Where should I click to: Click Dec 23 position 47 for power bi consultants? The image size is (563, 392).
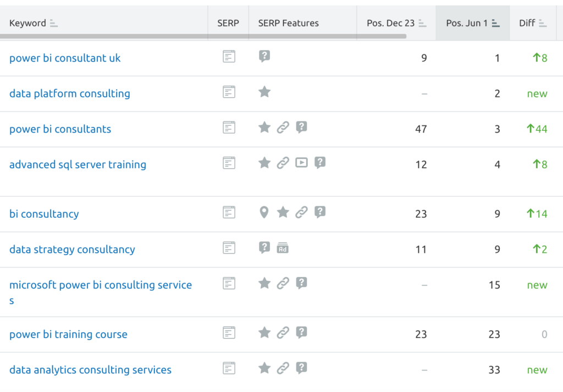(421, 129)
